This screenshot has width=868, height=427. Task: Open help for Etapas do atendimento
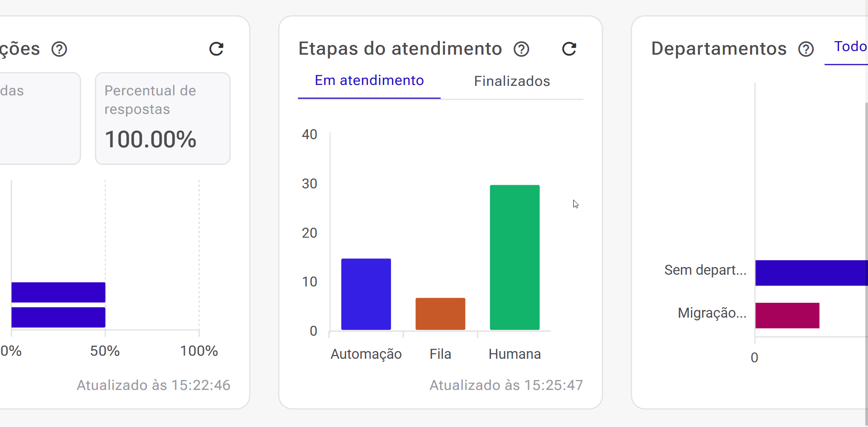pyautogui.click(x=521, y=49)
